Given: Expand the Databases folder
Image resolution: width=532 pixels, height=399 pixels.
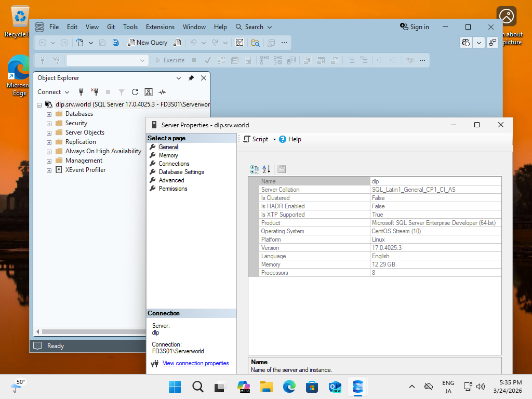Looking at the screenshot, I should [x=49, y=114].
